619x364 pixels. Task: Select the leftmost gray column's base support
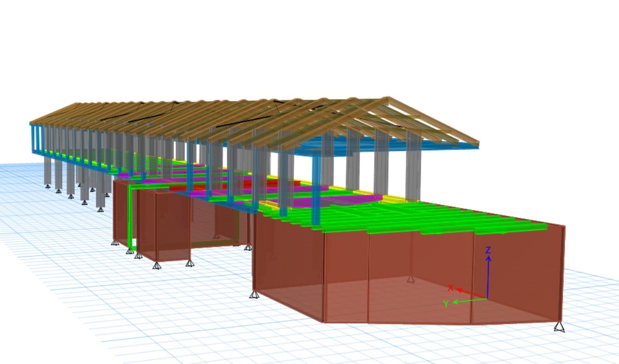click(x=47, y=186)
